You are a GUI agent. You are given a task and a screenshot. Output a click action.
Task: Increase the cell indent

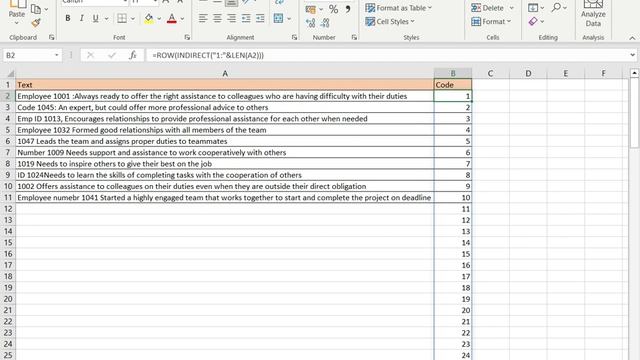point(260,18)
